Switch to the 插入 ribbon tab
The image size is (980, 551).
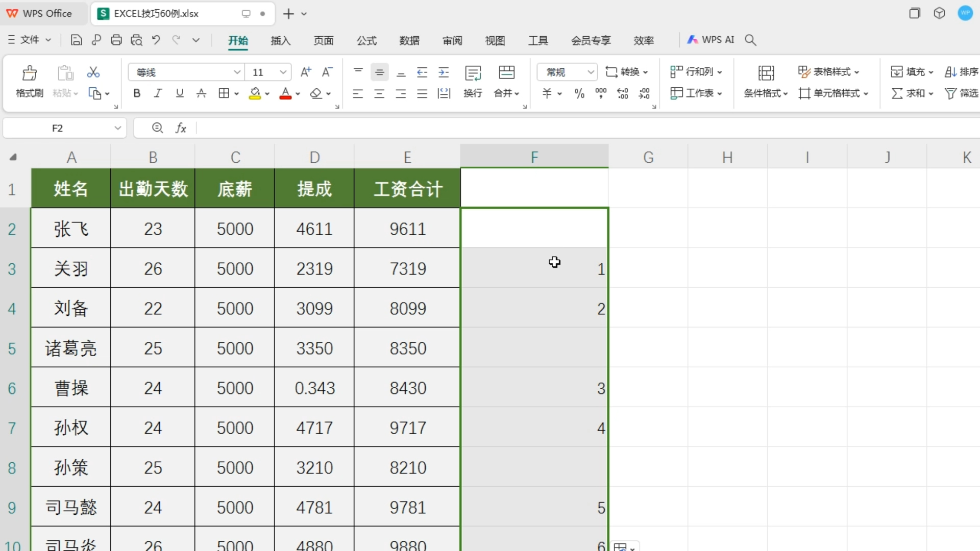tap(280, 41)
